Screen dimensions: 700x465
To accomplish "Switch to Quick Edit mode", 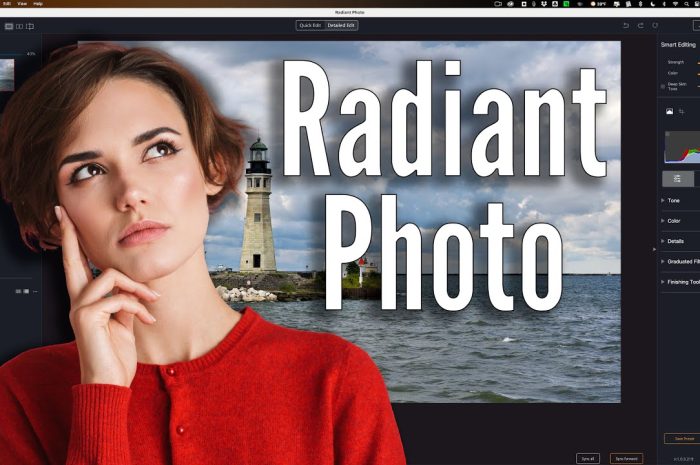I will (310, 25).
